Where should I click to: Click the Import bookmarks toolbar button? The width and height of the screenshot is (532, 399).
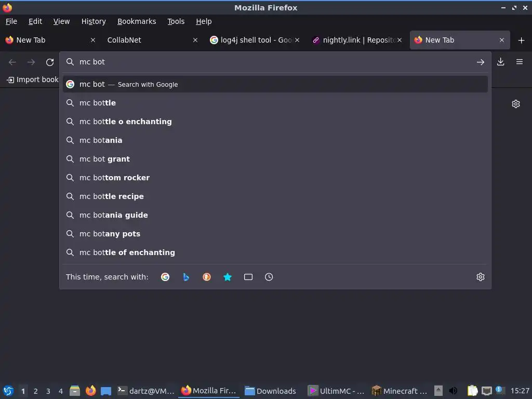[x=33, y=79]
